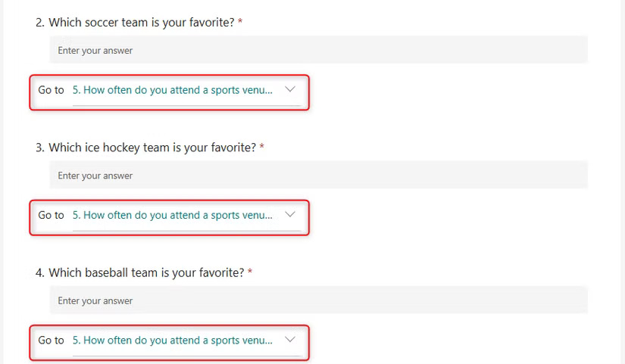Open the baseball question's branching destination dropdown
The width and height of the screenshot is (625, 364).
pos(173,341)
